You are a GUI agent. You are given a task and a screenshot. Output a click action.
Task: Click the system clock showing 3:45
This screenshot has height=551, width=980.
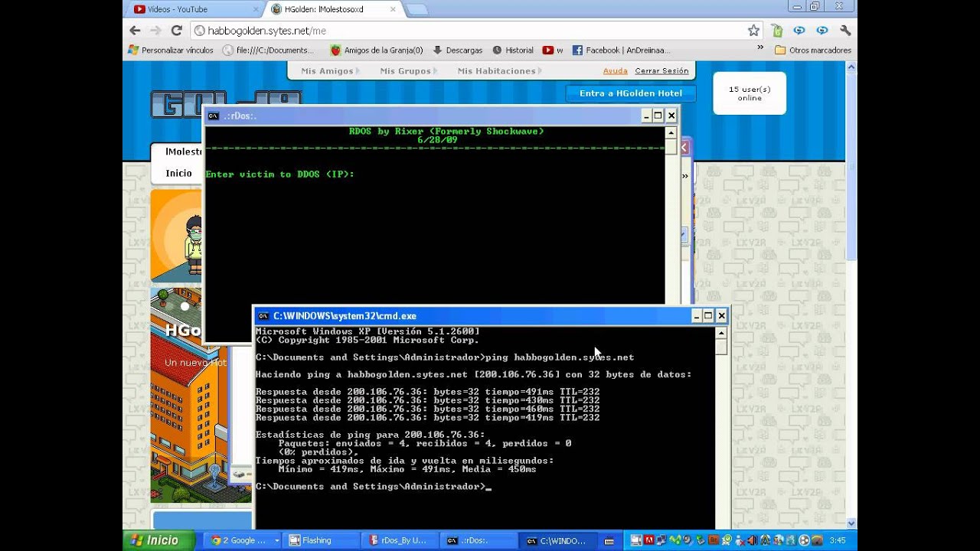[x=837, y=540]
